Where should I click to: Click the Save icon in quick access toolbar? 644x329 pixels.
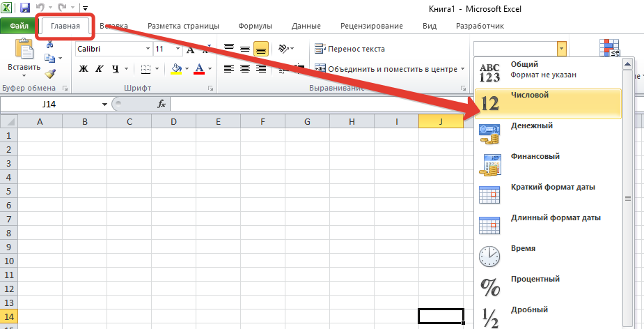(x=24, y=8)
